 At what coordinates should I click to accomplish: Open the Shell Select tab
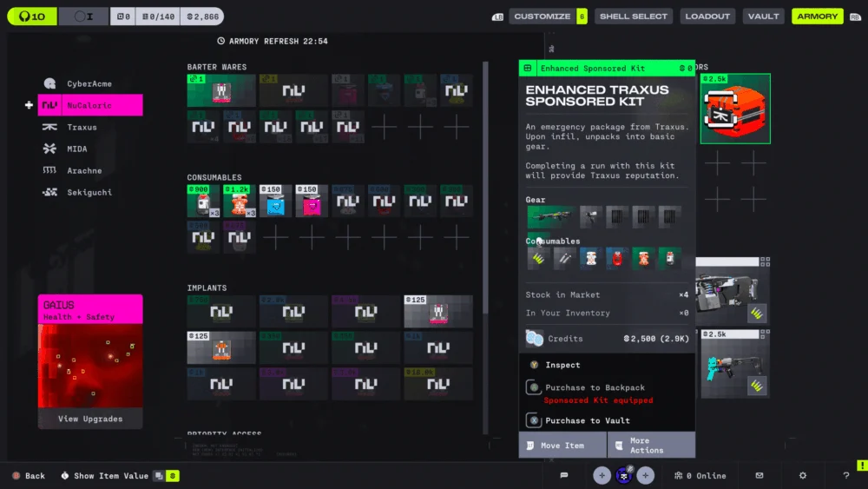pyautogui.click(x=634, y=17)
